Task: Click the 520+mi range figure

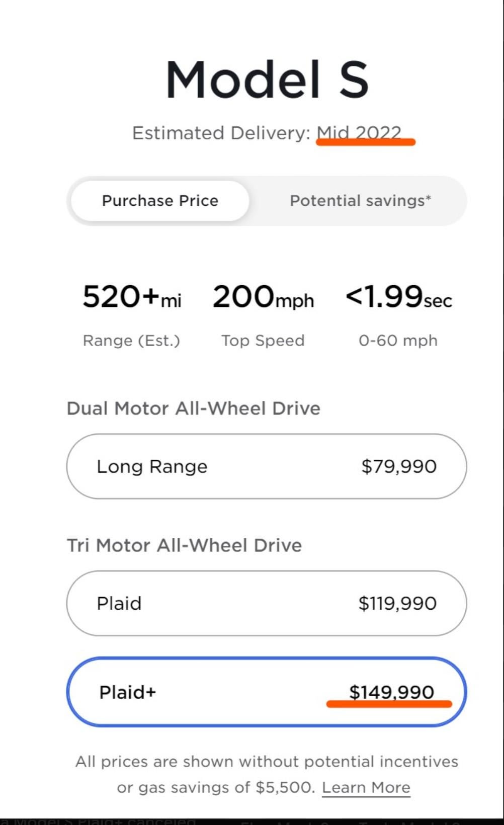Action: (x=132, y=297)
